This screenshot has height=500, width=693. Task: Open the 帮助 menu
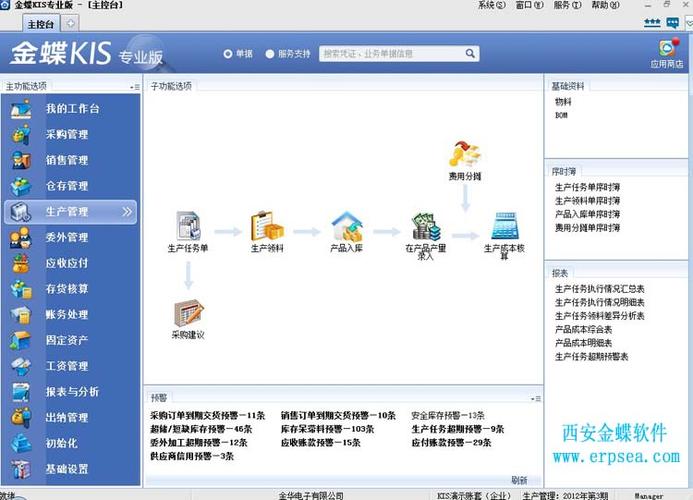[x=605, y=5]
